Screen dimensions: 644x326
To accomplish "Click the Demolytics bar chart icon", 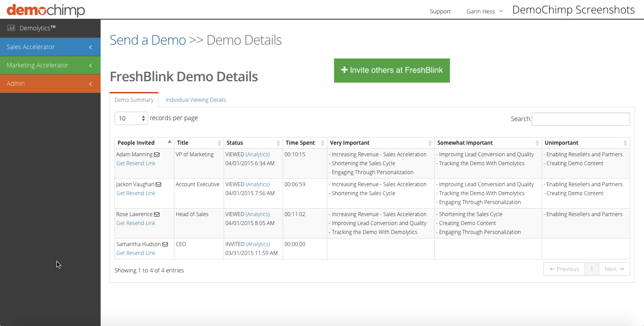I will point(11,28).
